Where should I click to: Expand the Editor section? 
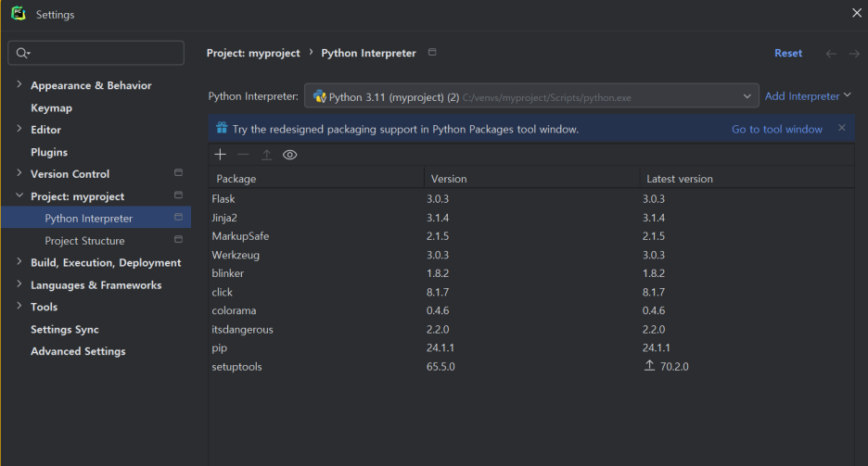tap(19, 129)
